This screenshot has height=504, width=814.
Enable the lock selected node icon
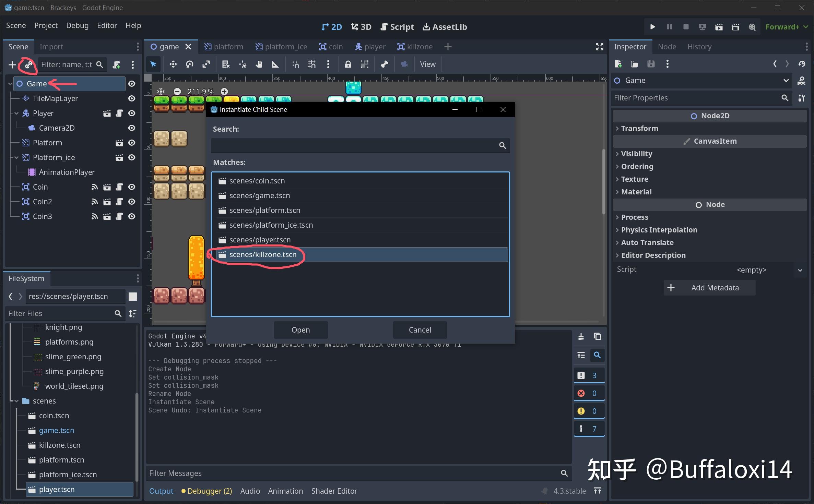click(x=348, y=64)
